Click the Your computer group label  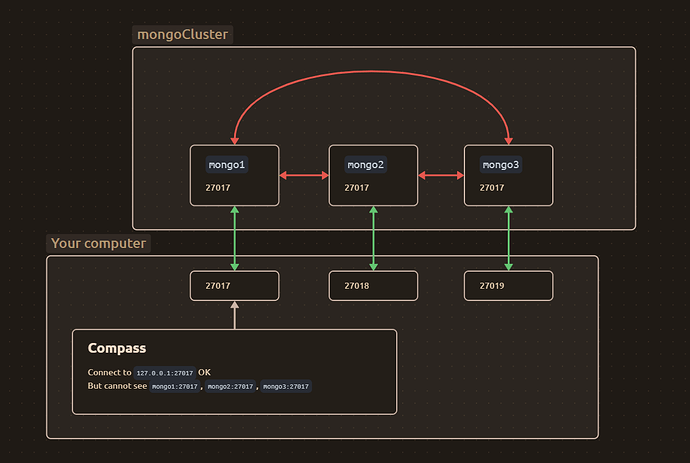[98, 243]
